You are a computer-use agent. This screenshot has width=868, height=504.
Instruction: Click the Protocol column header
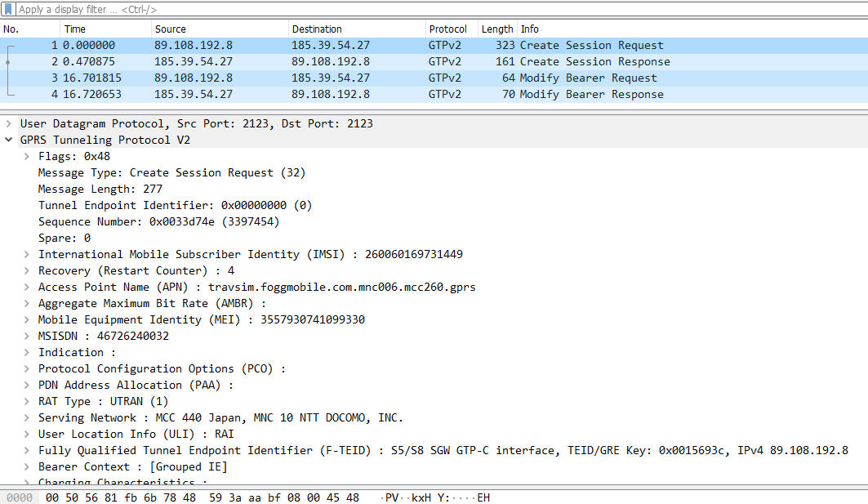pyautogui.click(x=450, y=28)
